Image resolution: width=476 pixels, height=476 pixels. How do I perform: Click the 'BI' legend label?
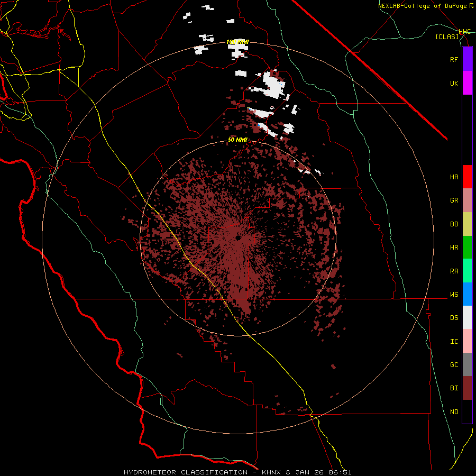pos(454,388)
